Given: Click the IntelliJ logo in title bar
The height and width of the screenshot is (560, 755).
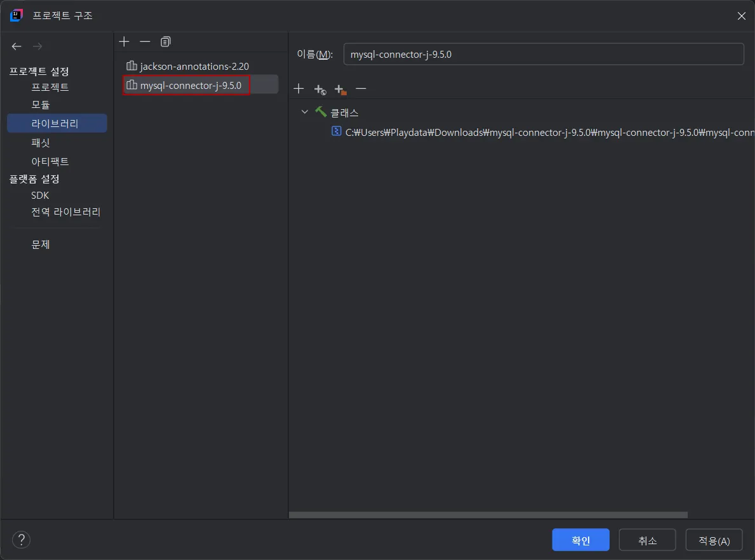Looking at the screenshot, I should pos(17,15).
